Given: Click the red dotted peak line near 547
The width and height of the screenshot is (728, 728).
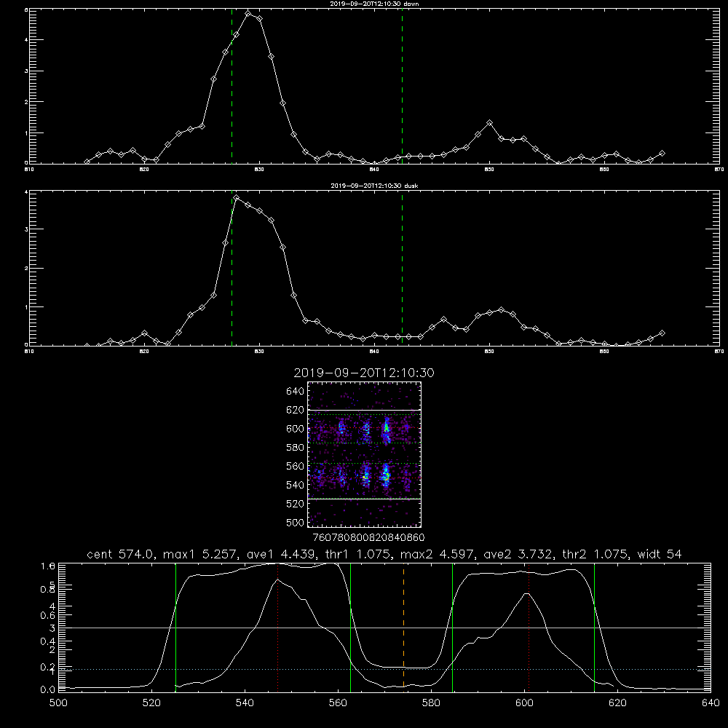Looking at the screenshot, I should 277,626.
